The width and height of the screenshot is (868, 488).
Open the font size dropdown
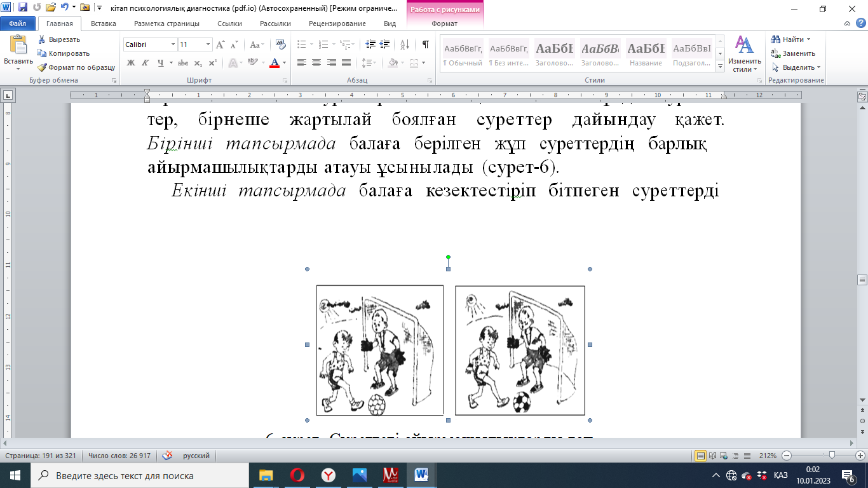point(208,44)
